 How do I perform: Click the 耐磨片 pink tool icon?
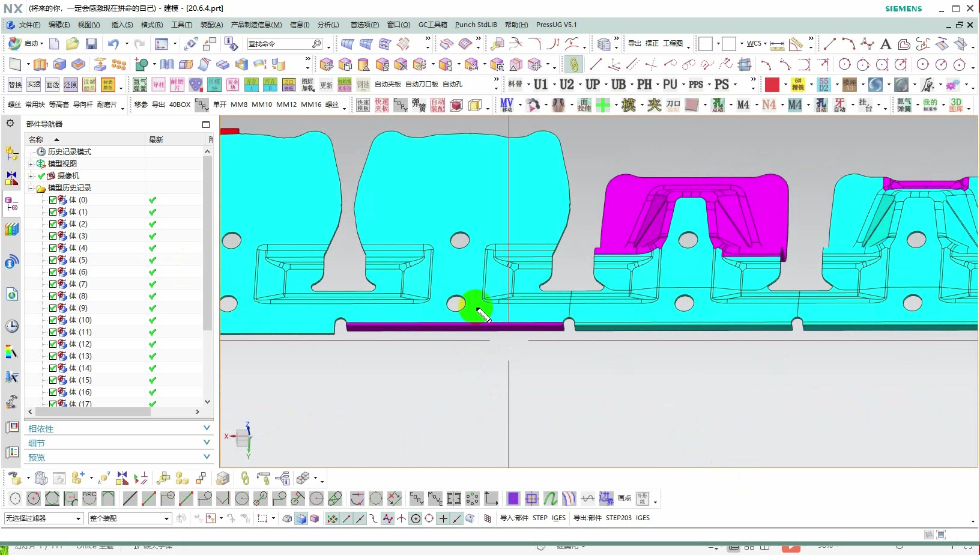pyautogui.click(x=177, y=85)
